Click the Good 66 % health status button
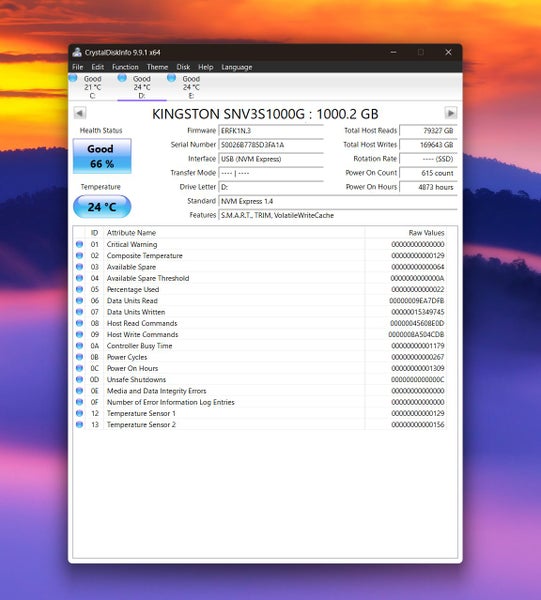The image size is (541, 600). point(102,156)
